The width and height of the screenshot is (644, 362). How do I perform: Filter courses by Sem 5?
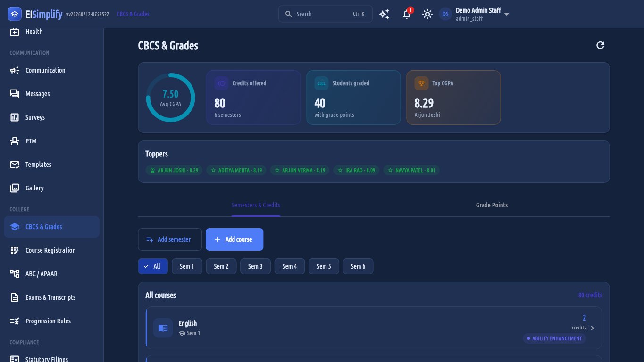coord(324,266)
